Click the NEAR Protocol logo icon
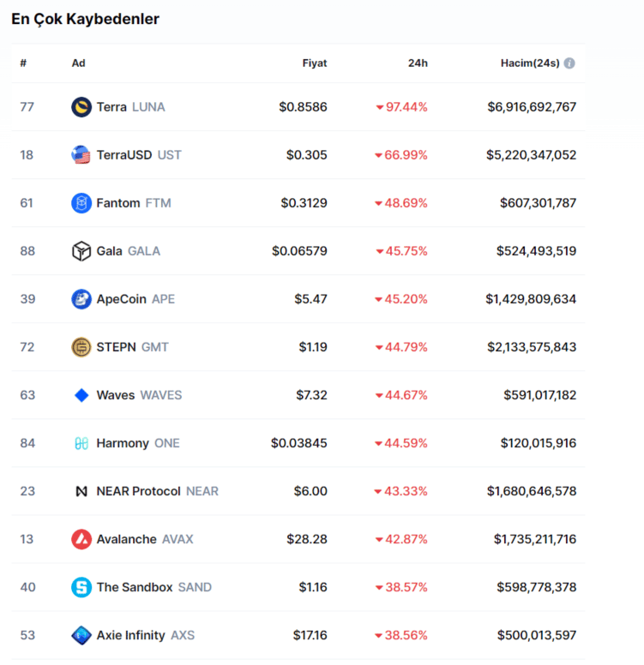 (x=81, y=491)
